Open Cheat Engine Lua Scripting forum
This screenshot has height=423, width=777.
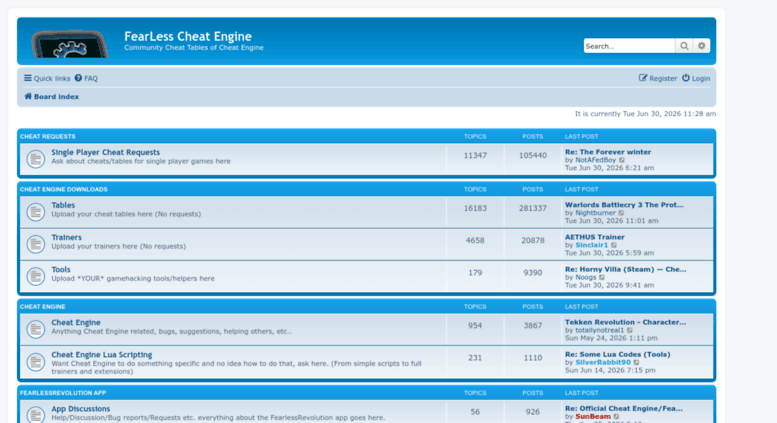pyautogui.click(x=102, y=355)
